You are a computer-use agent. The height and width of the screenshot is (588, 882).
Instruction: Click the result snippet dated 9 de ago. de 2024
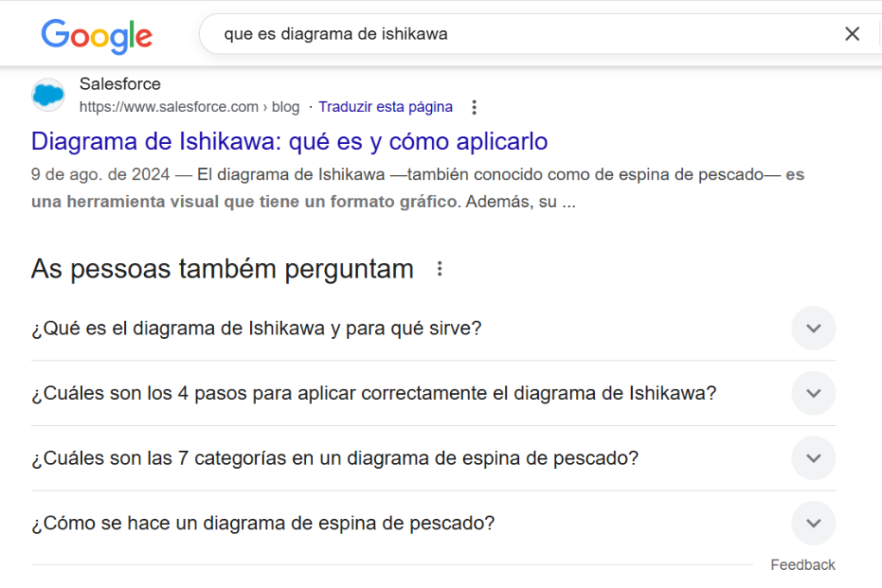pos(417,188)
